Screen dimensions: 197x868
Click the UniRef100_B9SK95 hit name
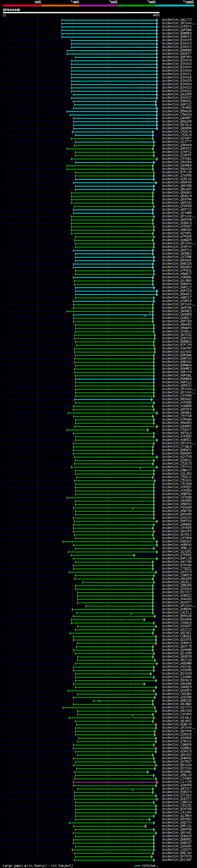[177, 514]
